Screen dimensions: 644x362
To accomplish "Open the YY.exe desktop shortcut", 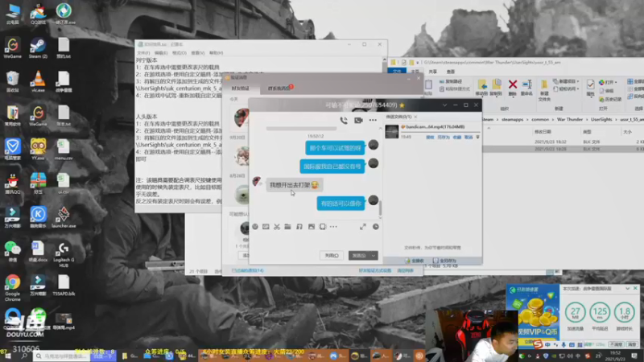I will tap(38, 150).
